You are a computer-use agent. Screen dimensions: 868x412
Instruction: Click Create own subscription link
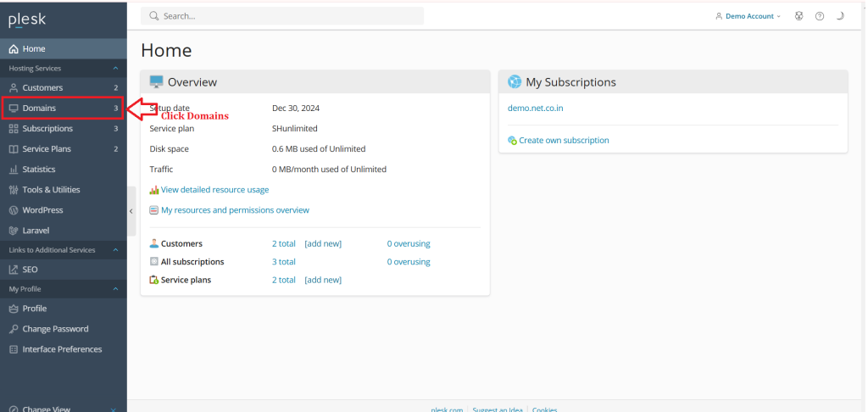point(564,141)
